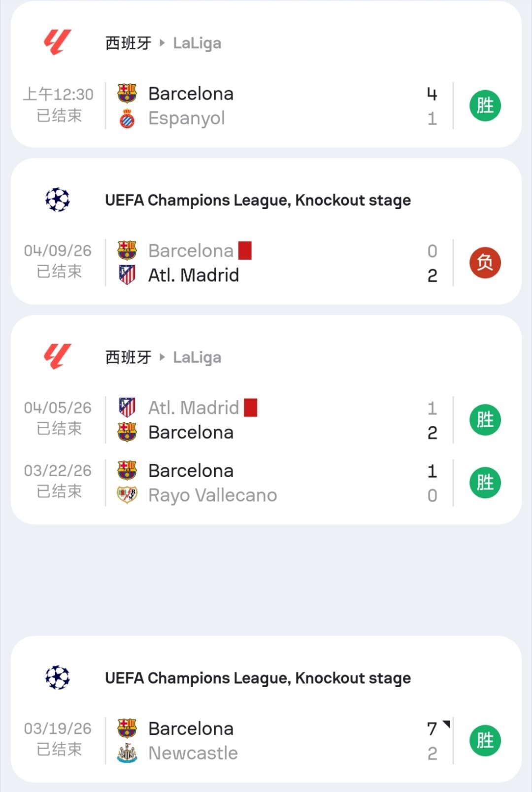
Task: Tap Atl. Madrid crest in the 04/09/26 match
Action: point(127,275)
